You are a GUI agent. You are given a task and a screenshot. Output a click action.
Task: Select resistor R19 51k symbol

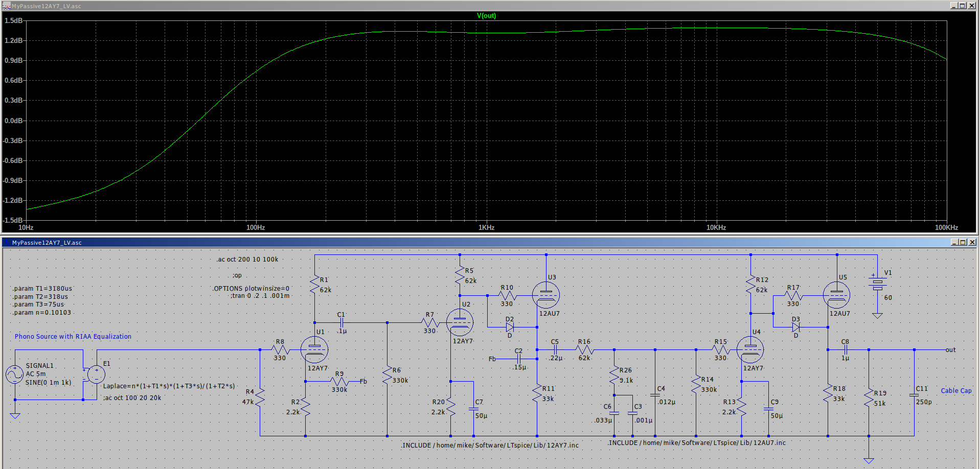point(869,398)
